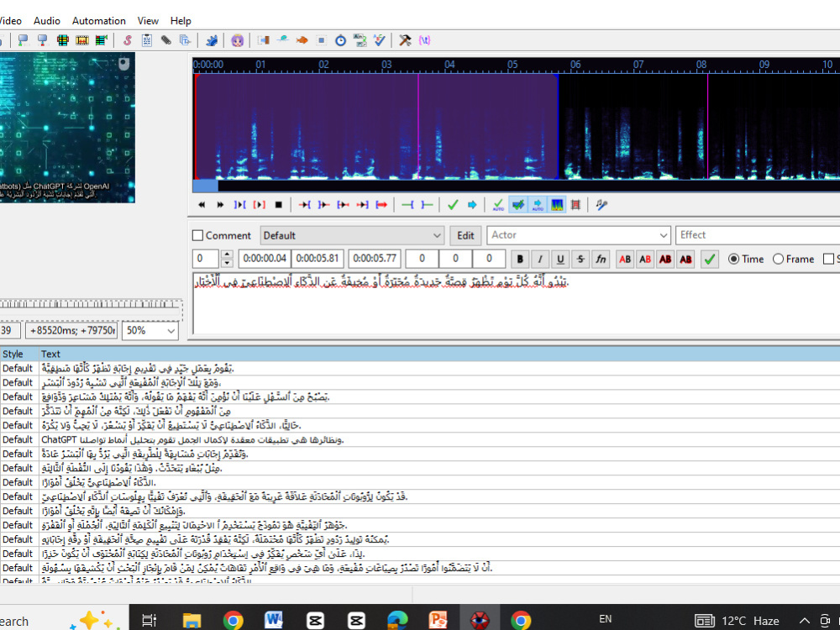Open the Shift Times tool icon
Image resolution: width=840 pixels, height=630 pixels.
tap(263, 40)
